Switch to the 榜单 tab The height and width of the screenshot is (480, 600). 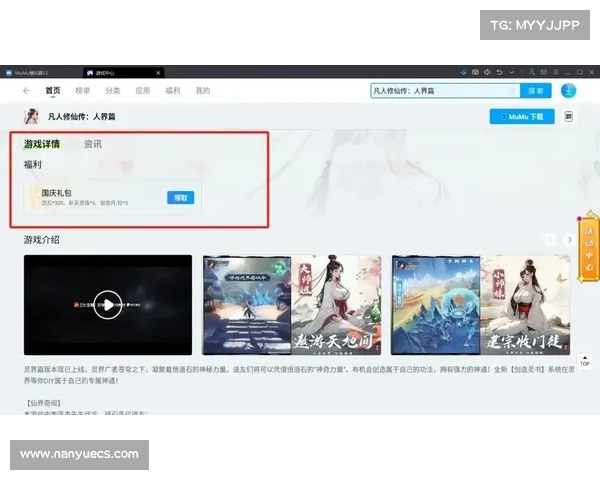[83, 91]
